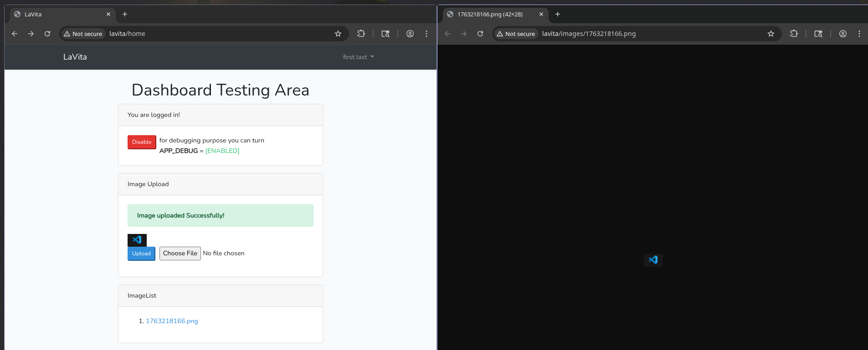
Task: Open extensions icon in the right browser
Action: (x=794, y=34)
